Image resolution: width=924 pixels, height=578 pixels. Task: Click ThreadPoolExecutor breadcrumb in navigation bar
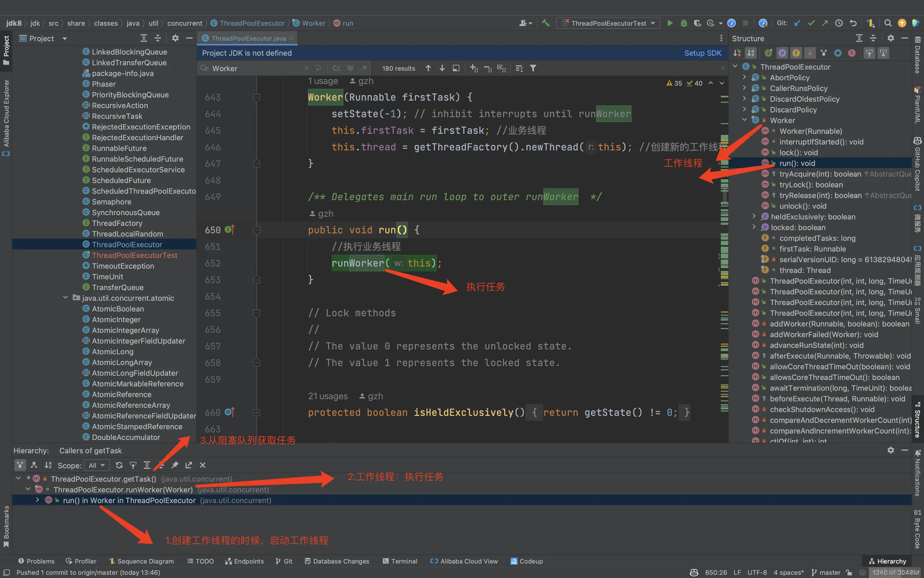pos(248,23)
